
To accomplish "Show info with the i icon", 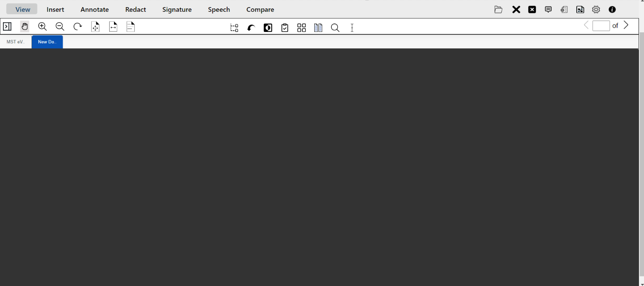I will click(x=612, y=9).
